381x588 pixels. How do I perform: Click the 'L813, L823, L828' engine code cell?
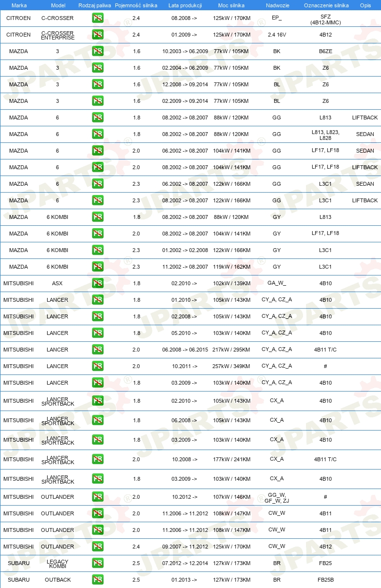[325, 136]
